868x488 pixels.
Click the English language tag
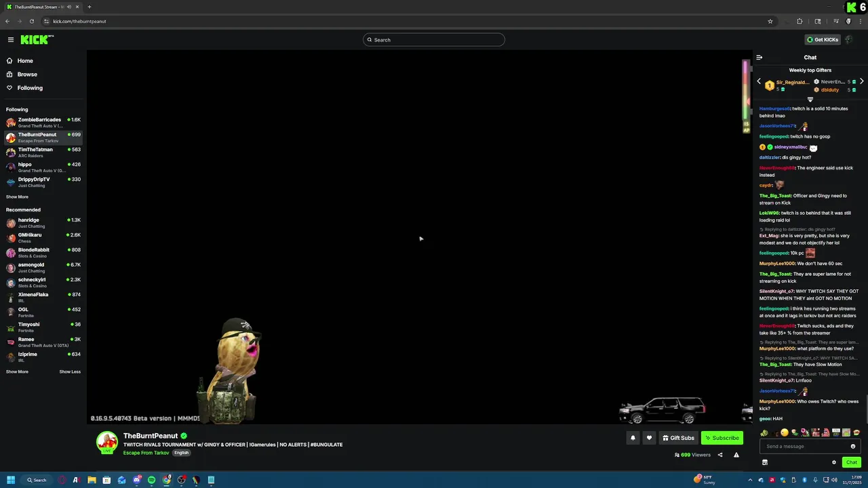pyautogui.click(x=181, y=453)
